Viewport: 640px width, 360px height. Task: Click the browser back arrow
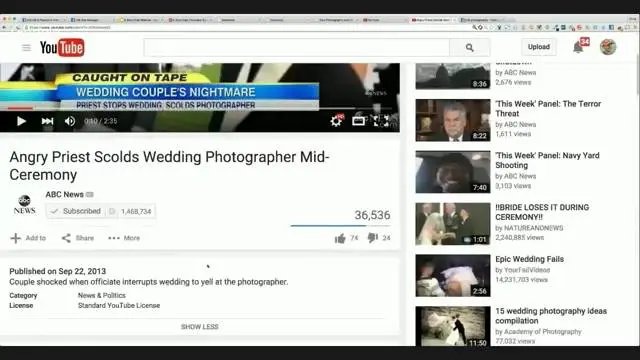pos(4,27)
